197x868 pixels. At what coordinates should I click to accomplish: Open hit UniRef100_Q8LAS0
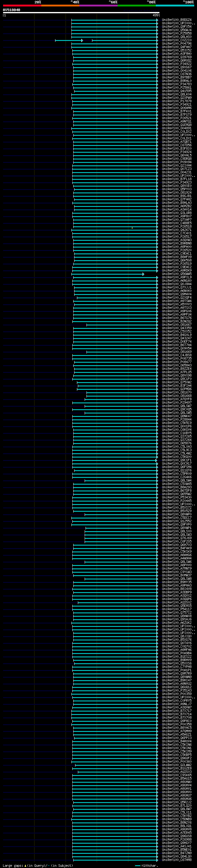pos(177,37)
